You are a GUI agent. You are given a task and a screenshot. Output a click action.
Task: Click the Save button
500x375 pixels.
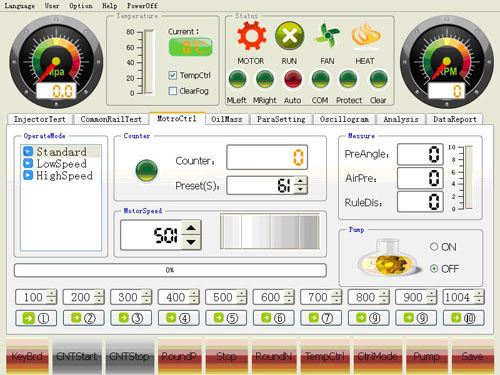(x=473, y=356)
